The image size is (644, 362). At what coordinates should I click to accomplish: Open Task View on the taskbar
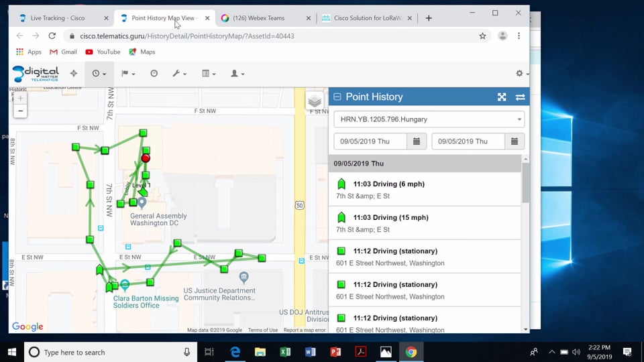pos(209,352)
